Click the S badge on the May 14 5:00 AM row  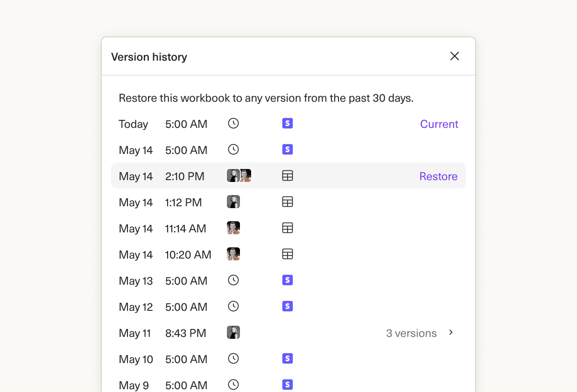288,149
